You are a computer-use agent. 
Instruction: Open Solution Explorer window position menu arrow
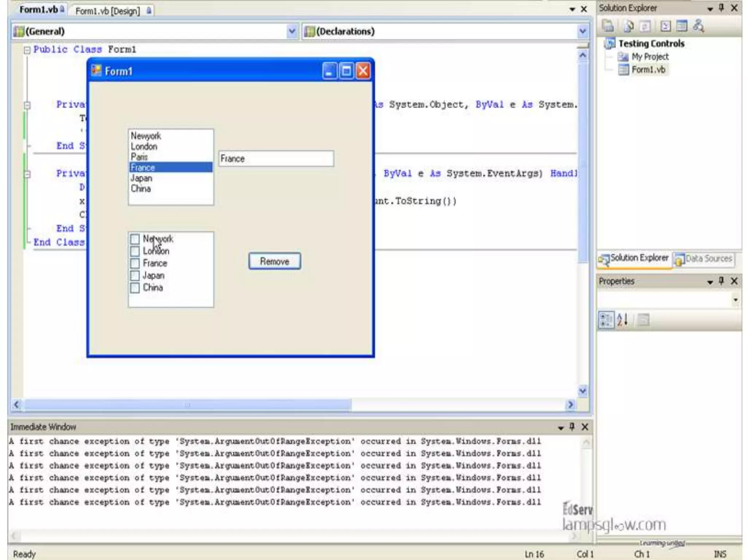coord(710,9)
